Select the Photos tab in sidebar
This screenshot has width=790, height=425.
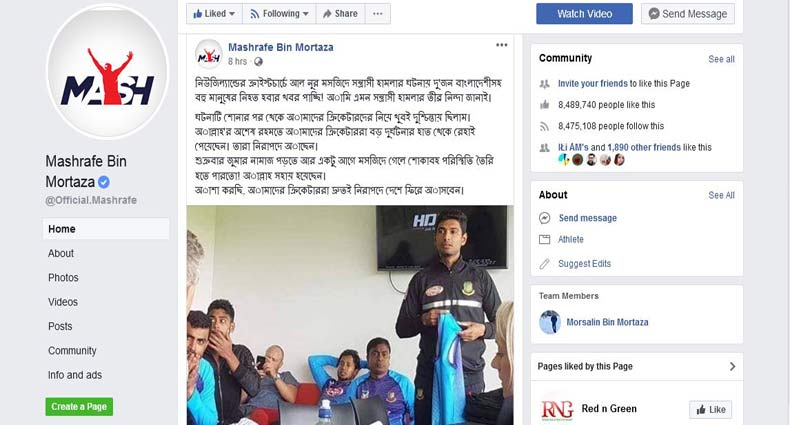click(63, 277)
